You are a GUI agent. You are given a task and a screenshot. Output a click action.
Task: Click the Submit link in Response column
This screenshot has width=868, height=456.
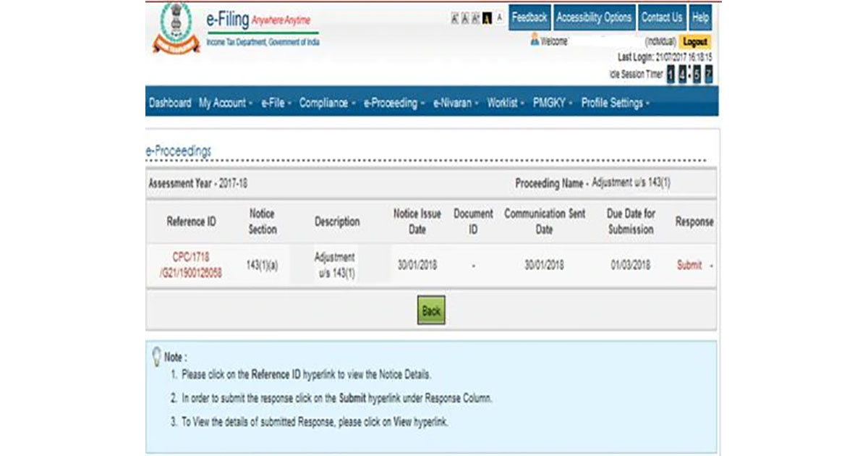(x=689, y=265)
